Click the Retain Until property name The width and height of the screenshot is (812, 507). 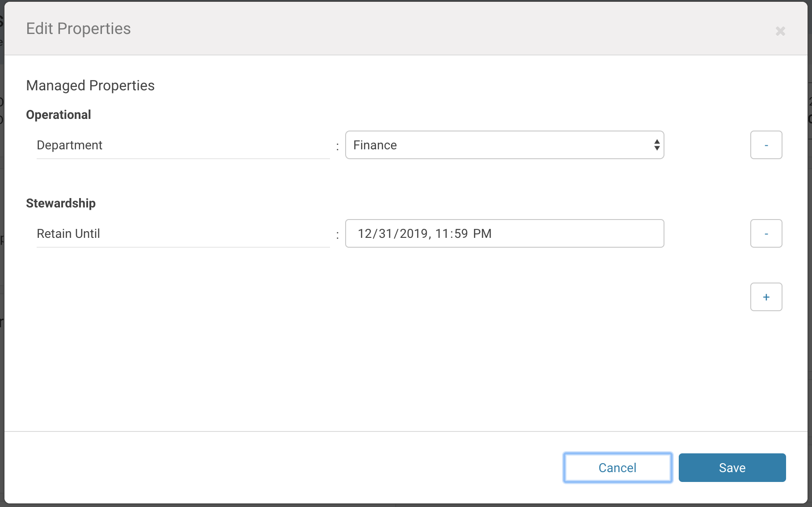68,234
